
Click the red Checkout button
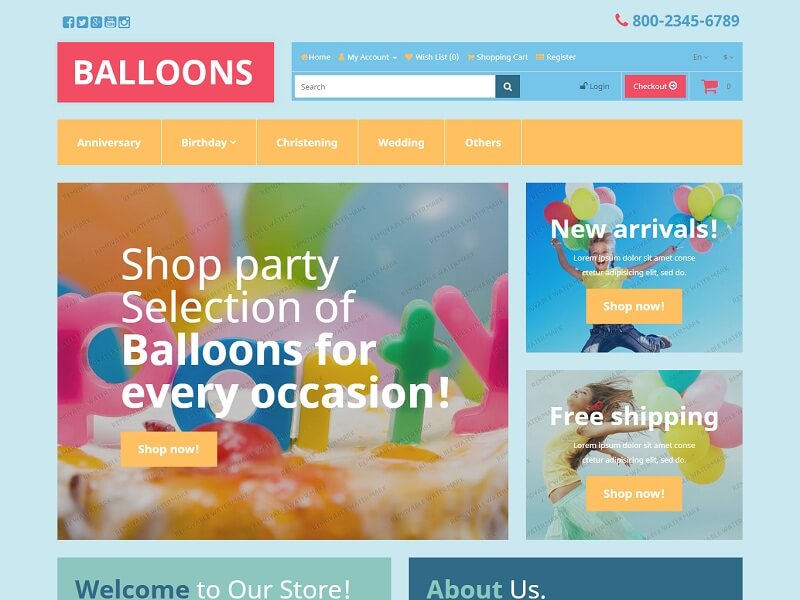click(655, 86)
